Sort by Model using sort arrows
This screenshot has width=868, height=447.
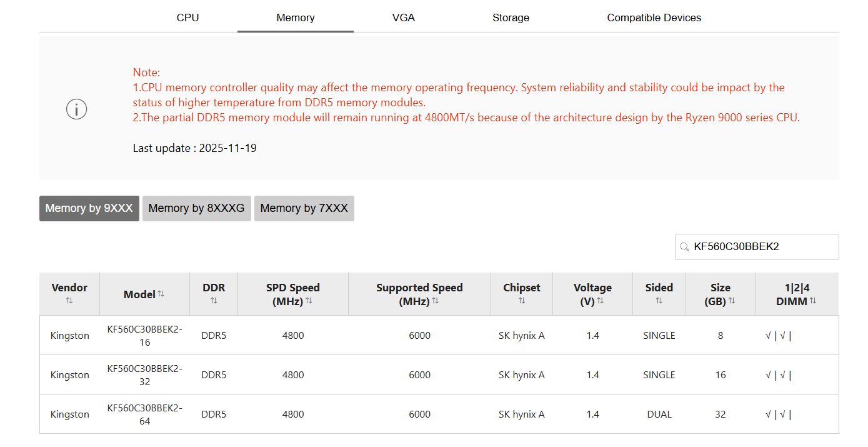click(161, 294)
